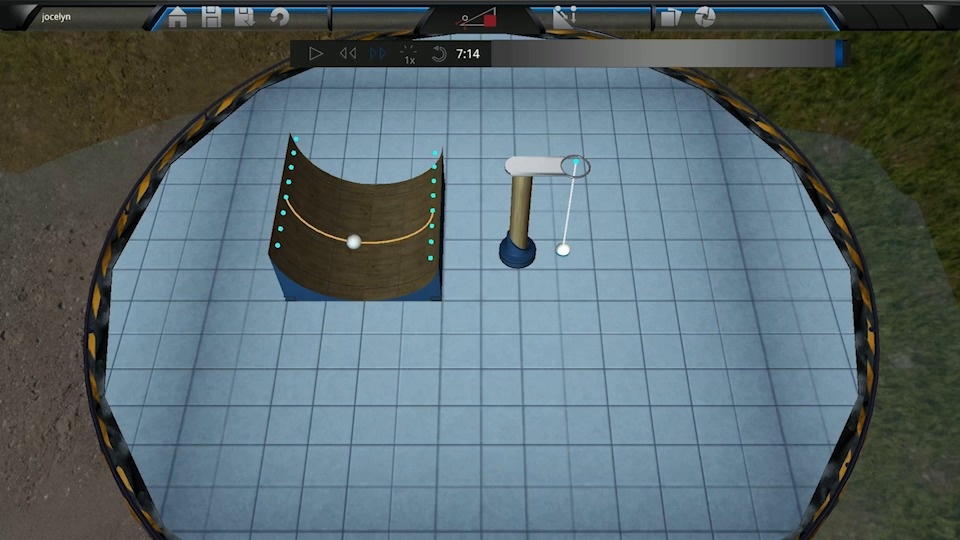Click the 7:14 time display

click(x=468, y=54)
